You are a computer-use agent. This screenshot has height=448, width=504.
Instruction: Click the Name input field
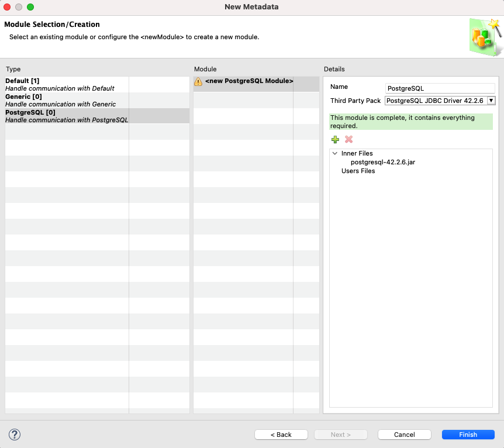[x=440, y=88]
